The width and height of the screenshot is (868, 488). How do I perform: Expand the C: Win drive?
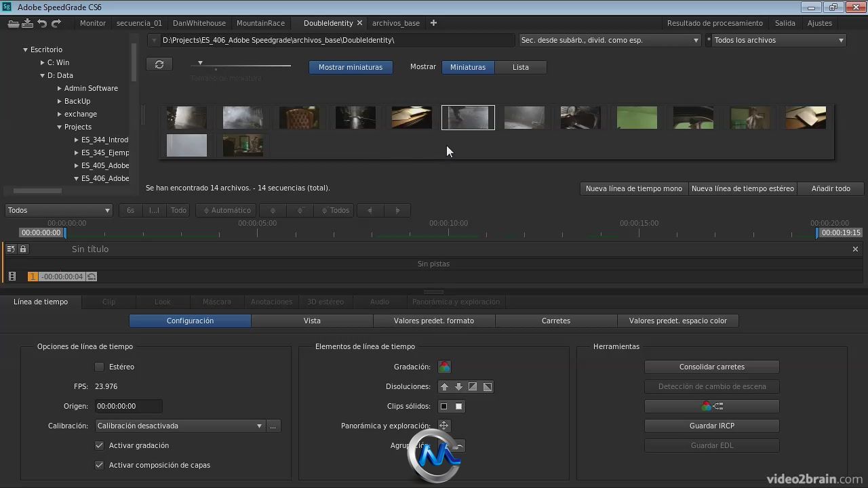[42, 62]
